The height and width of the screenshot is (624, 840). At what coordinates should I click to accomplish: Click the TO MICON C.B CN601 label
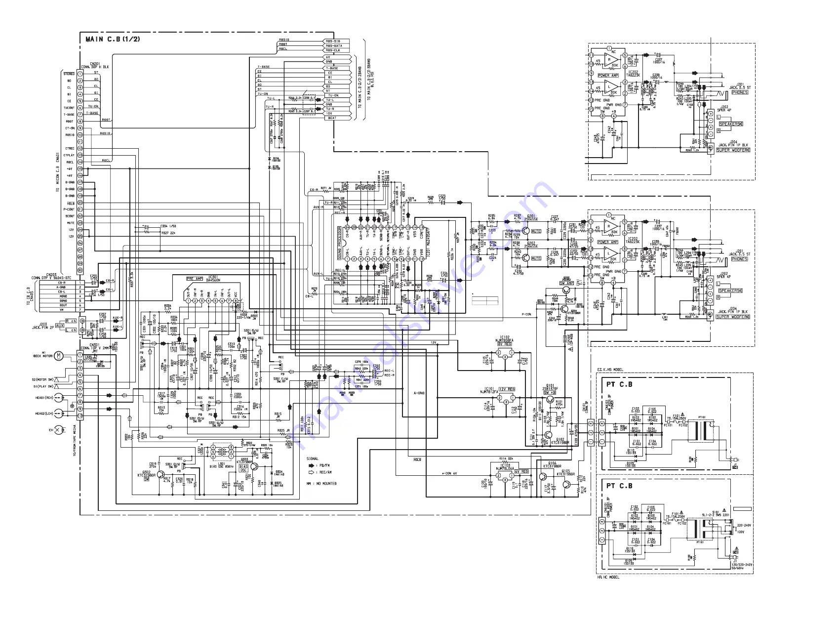(58, 172)
